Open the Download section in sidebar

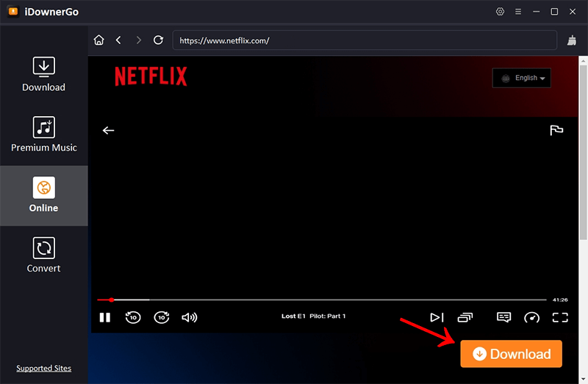coord(43,75)
